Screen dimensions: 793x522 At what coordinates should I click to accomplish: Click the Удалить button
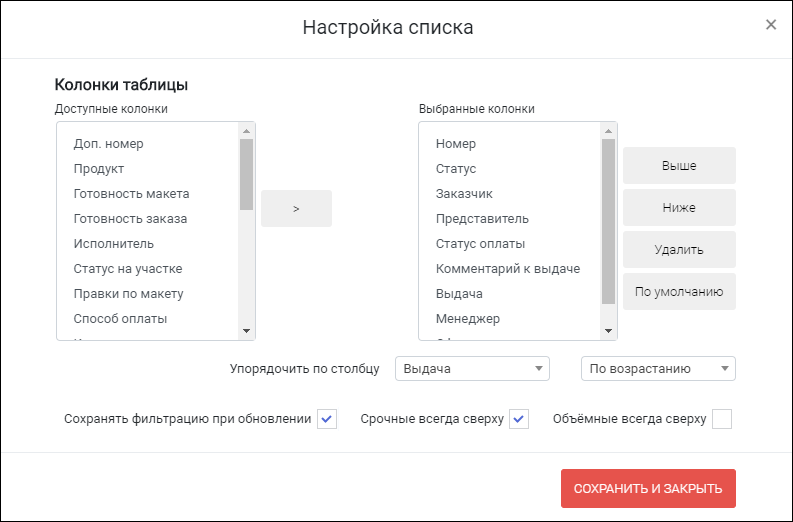(679, 249)
